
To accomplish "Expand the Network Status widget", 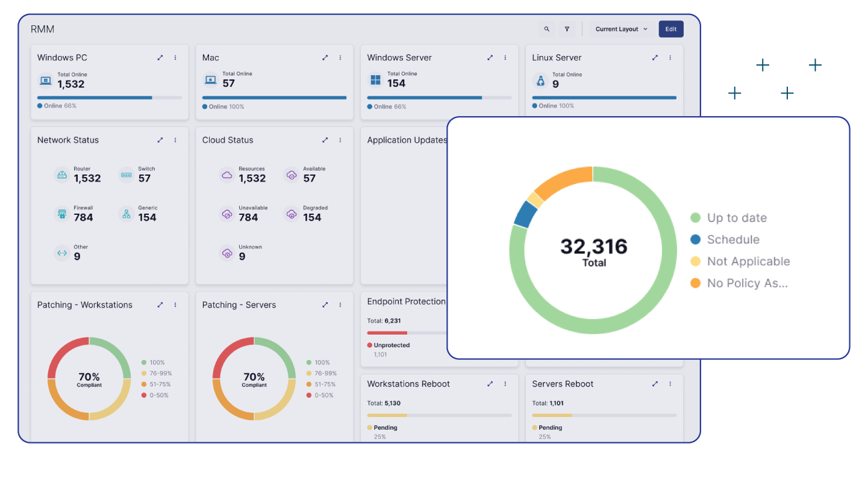I will pyautogui.click(x=160, y=140).
